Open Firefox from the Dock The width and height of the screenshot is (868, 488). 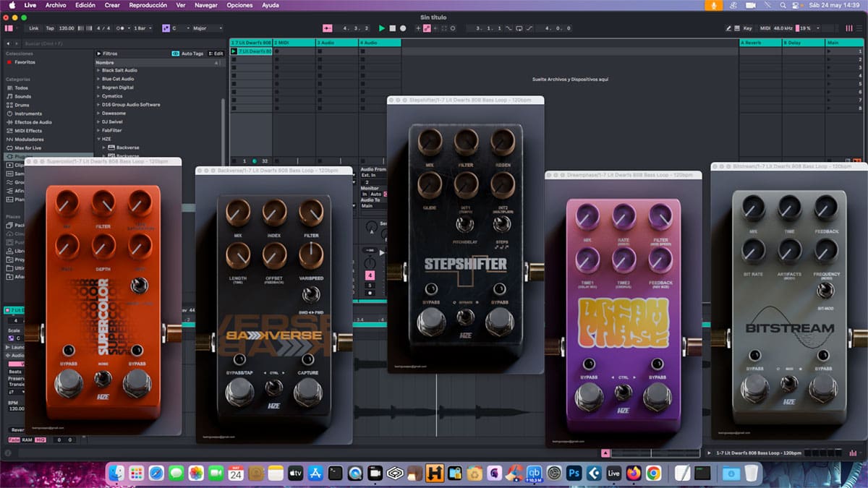click(x=634, y=473)
